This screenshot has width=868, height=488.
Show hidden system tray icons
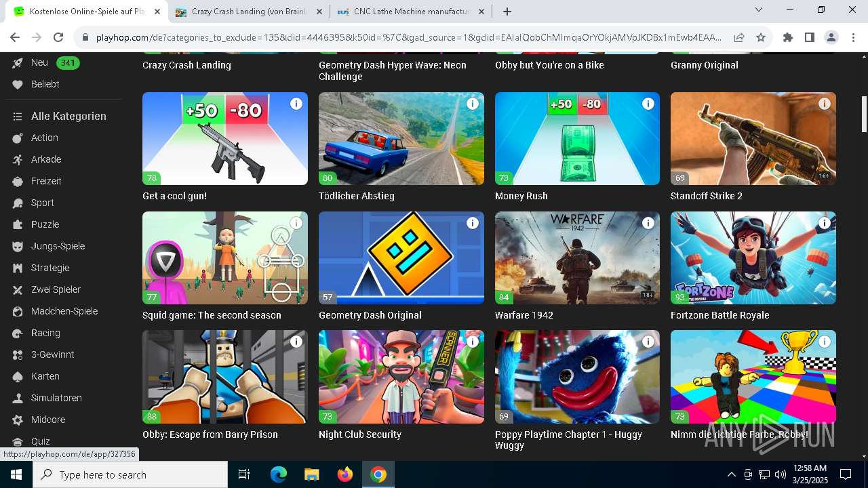click(x=731, y=474)
